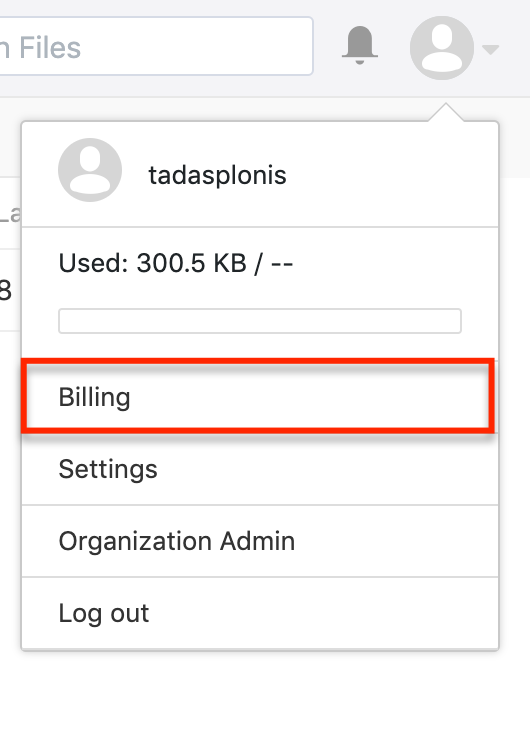Click the avatar beside tadasplonis in menu
The width and height of the screenshot is (530, 752).
point(90,170)
